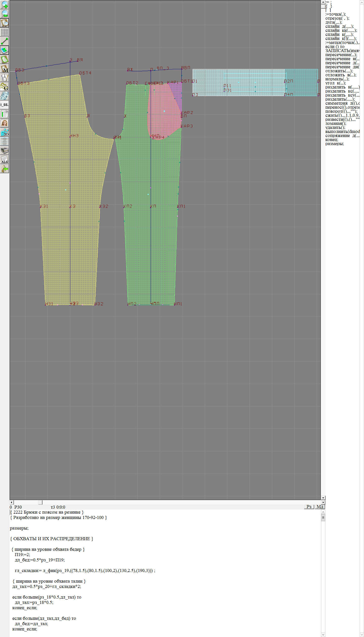This screenshot has width=364, height=637.
Task: Click the mannequin face icon
Action: pyautogui.click(x=5, y=123)
